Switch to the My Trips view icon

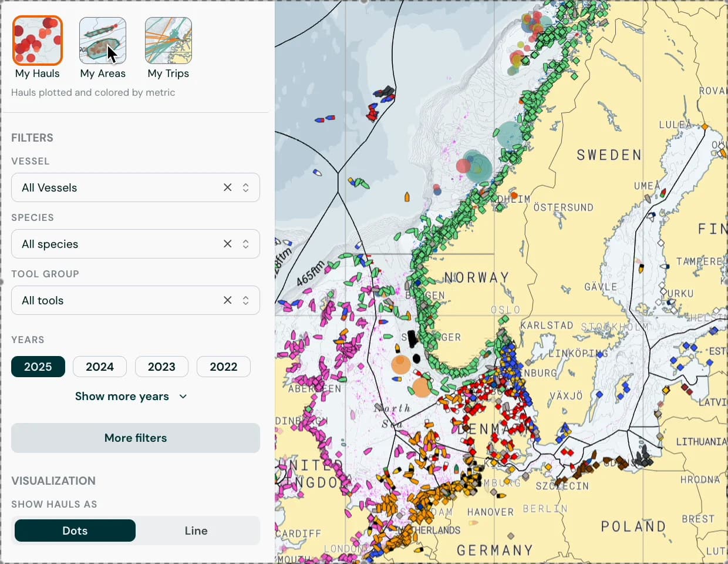(168, 41)
